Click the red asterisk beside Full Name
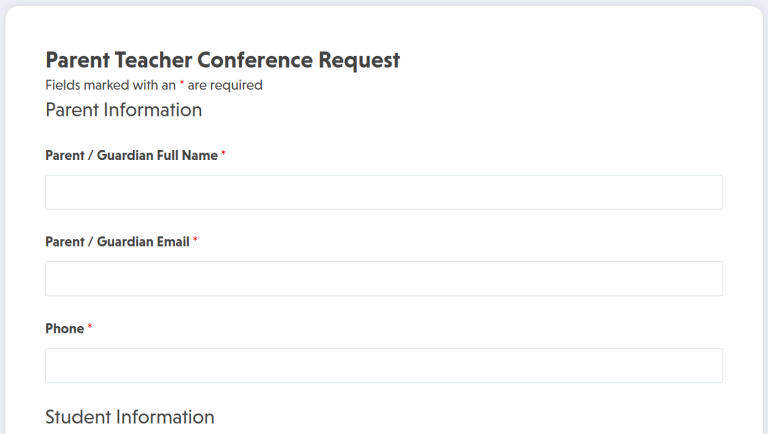The height and width of the screenshot is (434, 768). click(224, 156)
